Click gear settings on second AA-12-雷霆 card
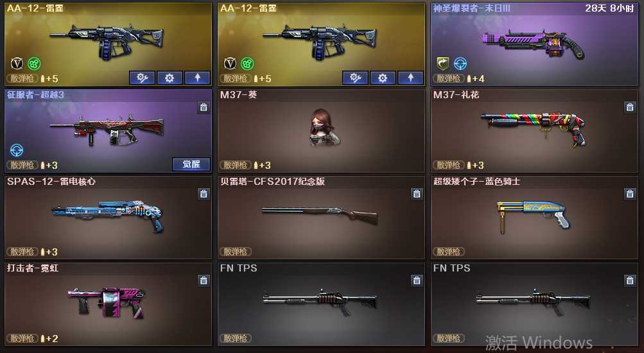The width and height of the screenshot is (644, 353). coord(383,78)
